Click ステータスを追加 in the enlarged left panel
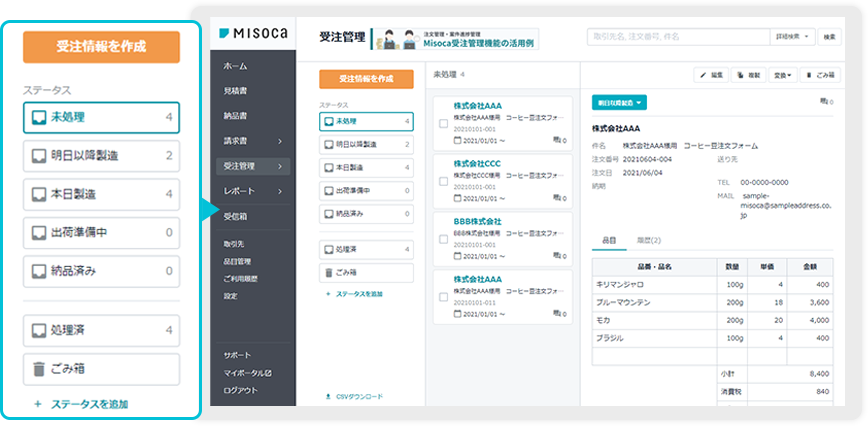The height and width of the screenshot is (426, 868). [89, 404]
